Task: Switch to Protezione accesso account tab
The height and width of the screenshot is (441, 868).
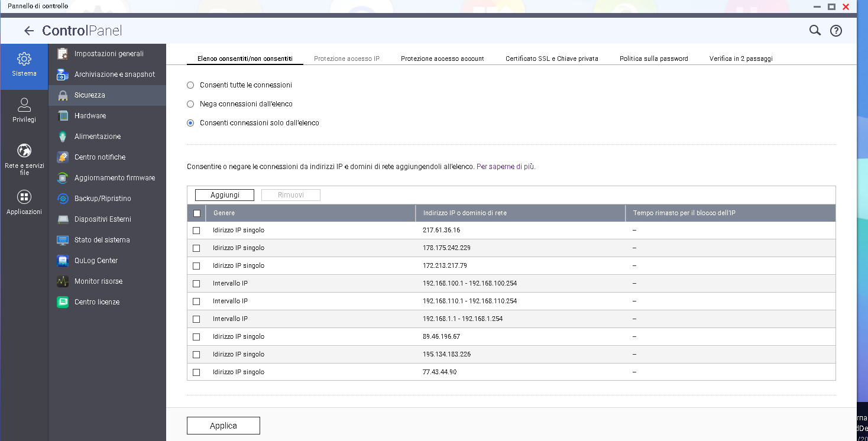Action: click(442, 59)
